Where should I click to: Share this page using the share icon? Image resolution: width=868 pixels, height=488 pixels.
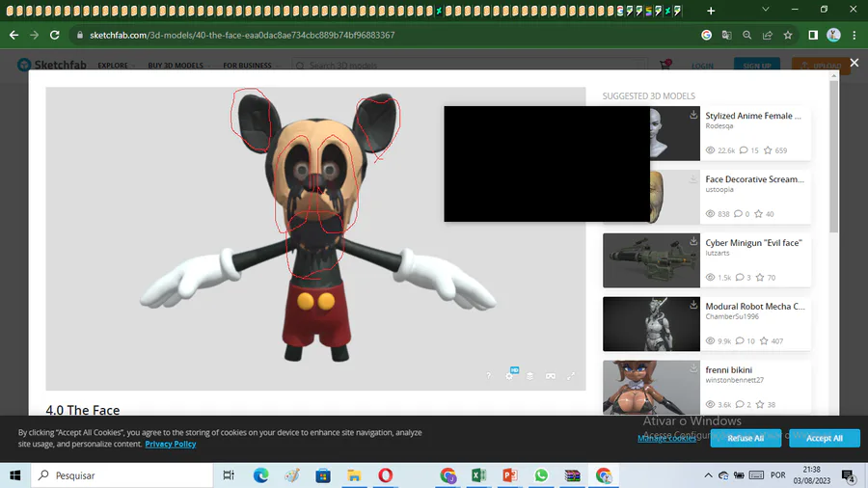[768, 35]
